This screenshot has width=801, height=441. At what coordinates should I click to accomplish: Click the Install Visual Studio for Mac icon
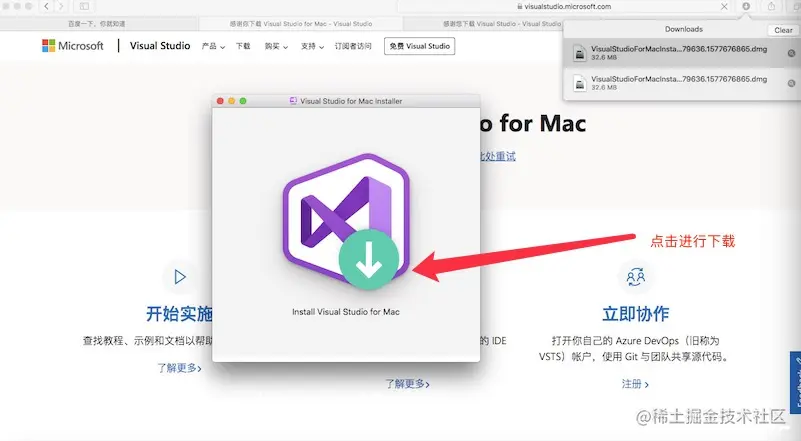click(346, 221)
